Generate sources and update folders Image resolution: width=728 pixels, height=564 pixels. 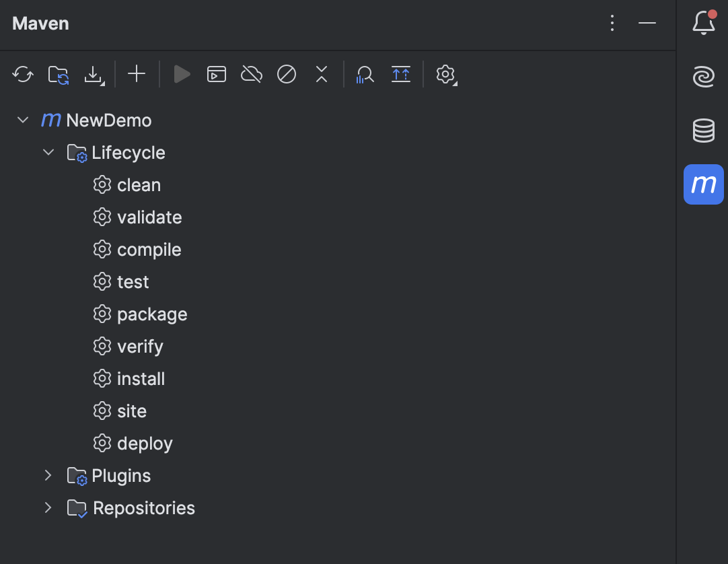[58, 74]
